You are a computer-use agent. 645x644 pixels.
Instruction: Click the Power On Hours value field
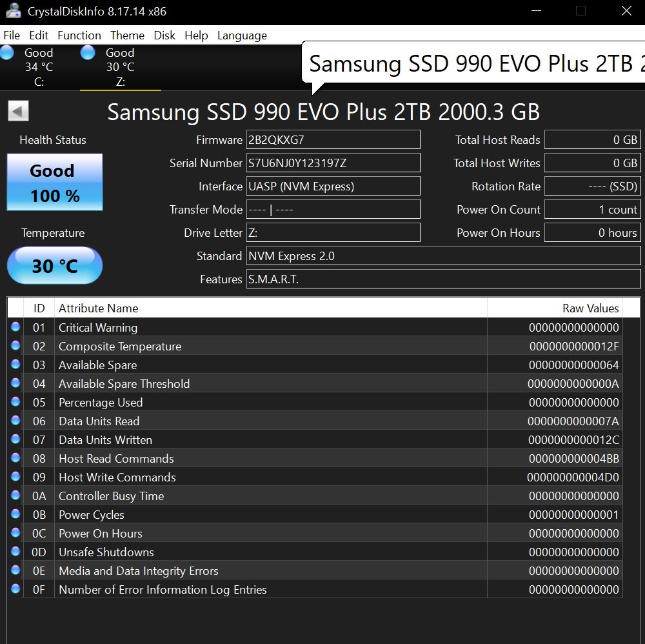point(593,232)
